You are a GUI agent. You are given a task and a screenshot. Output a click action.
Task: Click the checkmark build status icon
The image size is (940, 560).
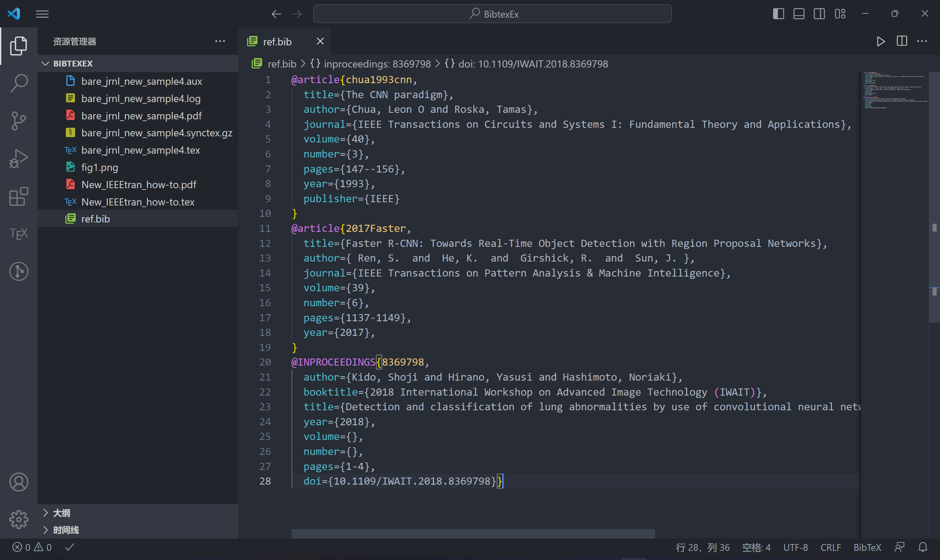(x=70, y=547)
